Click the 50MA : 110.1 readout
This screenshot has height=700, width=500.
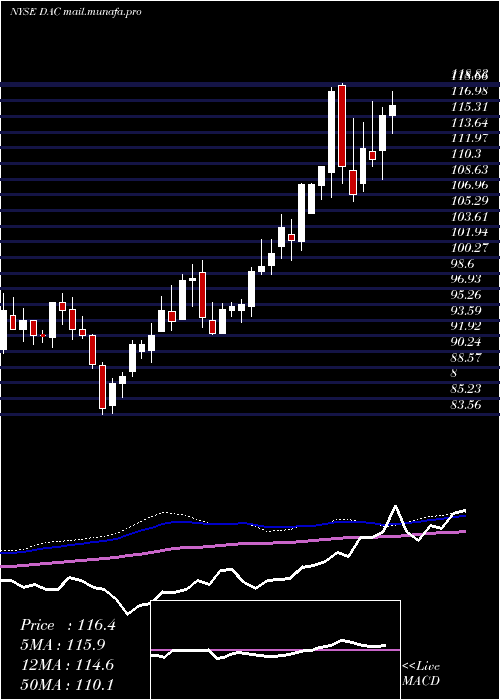[67, 685]
